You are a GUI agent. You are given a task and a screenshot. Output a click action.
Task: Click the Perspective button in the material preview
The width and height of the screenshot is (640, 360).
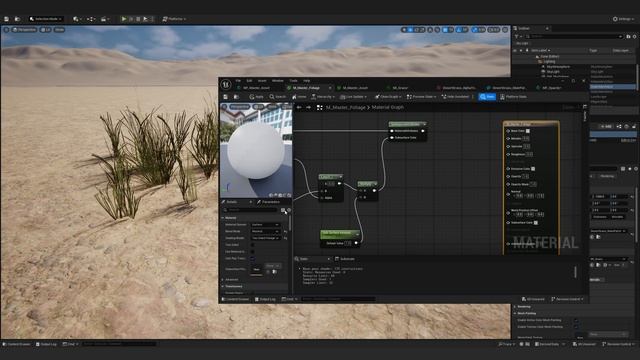[239, 107]
